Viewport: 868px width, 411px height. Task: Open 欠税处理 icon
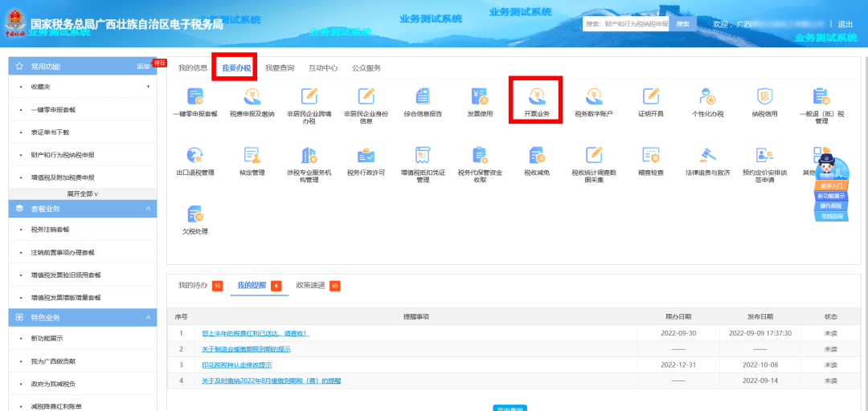click(194, 214)
